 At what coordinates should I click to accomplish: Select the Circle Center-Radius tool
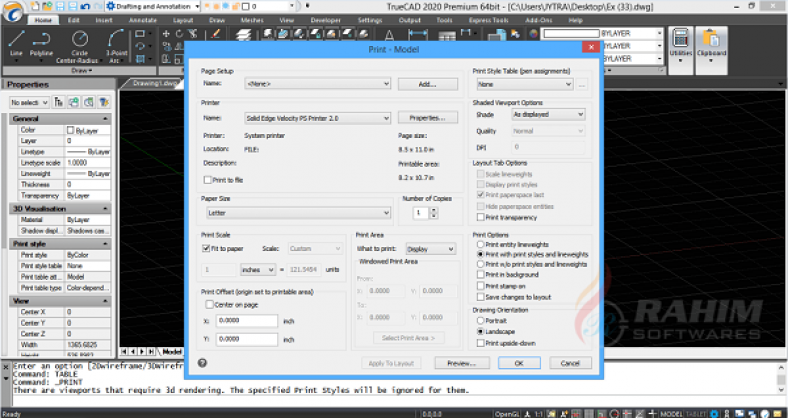78,46
